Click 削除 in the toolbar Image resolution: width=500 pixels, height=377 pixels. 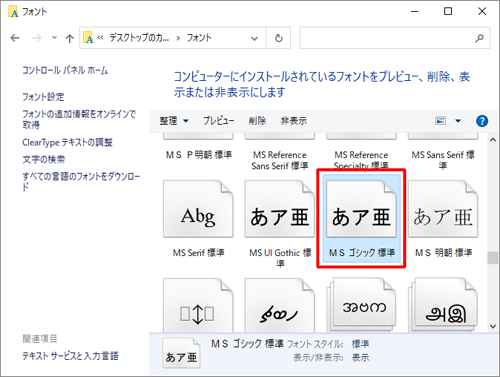(x=257, y=121)
